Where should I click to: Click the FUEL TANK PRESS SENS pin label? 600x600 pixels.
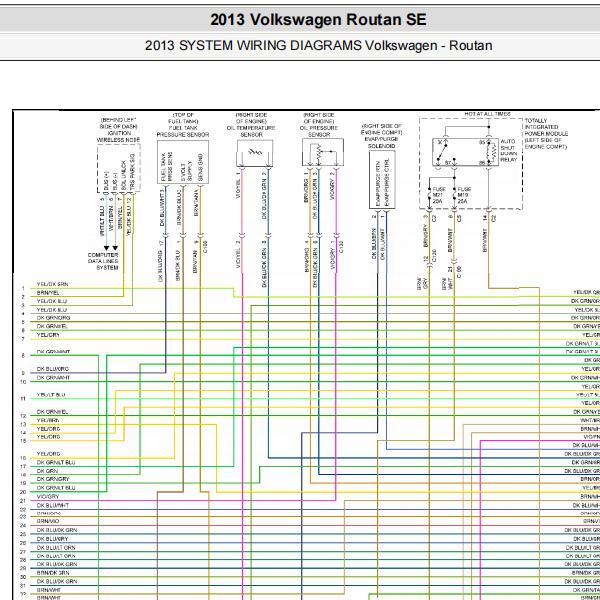coord(167,167)
